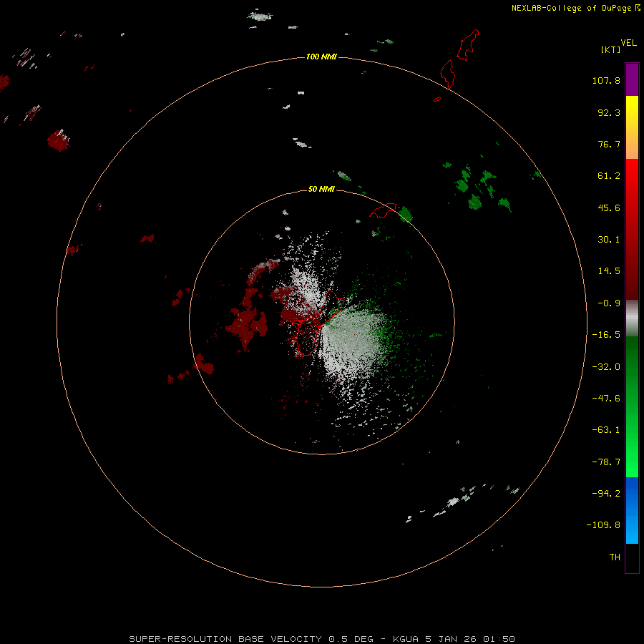Click the purple segment of the color bar
644x644 pixels.
632,79
